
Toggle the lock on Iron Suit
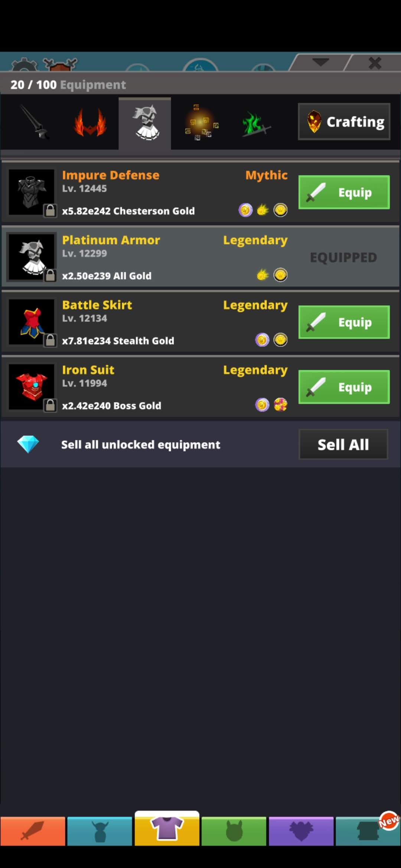point(50,405)
